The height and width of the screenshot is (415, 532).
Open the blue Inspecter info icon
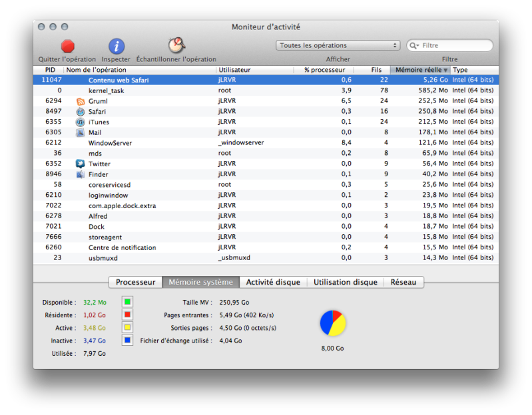click(x=117, y=46)
